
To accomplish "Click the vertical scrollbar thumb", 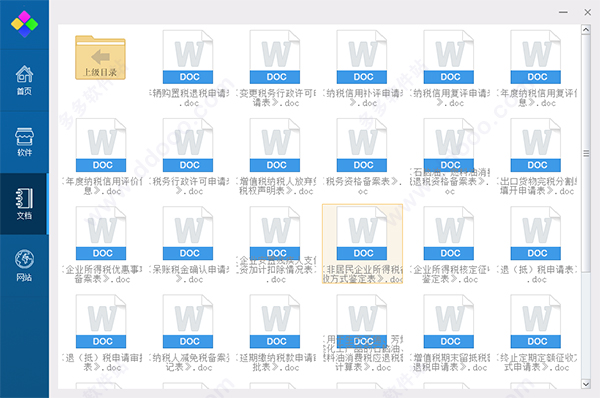I will [x=585, y=153].
